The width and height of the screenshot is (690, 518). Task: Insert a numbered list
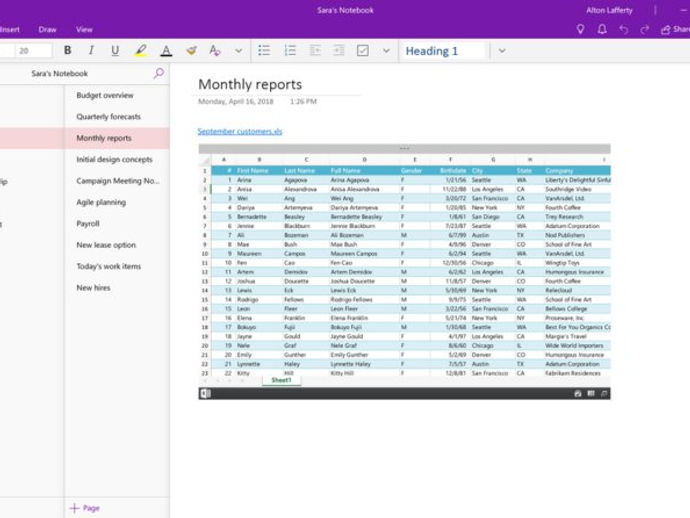tap(290, 51)
